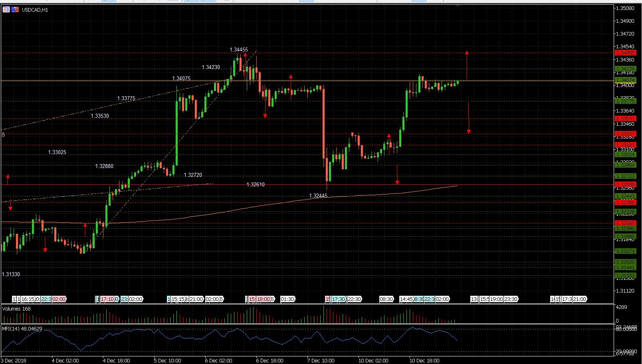
Task: Select the red 1.33531 price axis tag
Action: click(626, 119)
